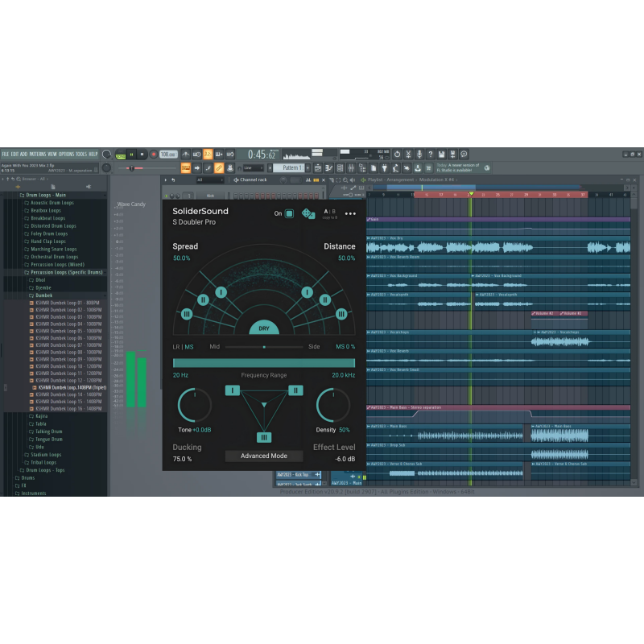Click the speaker icon in the Browser tab row

(x=89, y=187)
